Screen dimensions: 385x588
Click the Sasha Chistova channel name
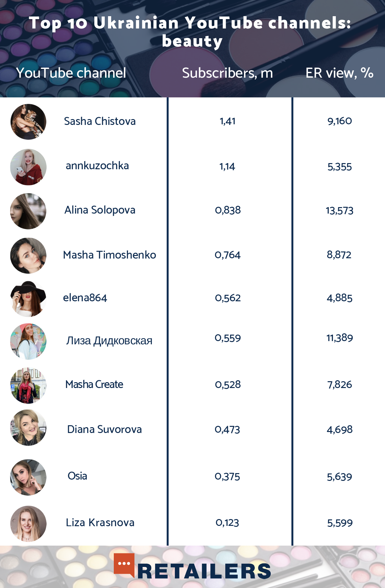100,121
